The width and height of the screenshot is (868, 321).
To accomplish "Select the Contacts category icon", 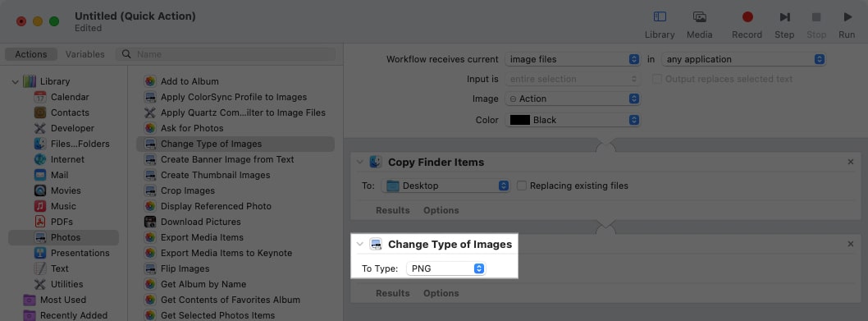I will pos(40,112).
